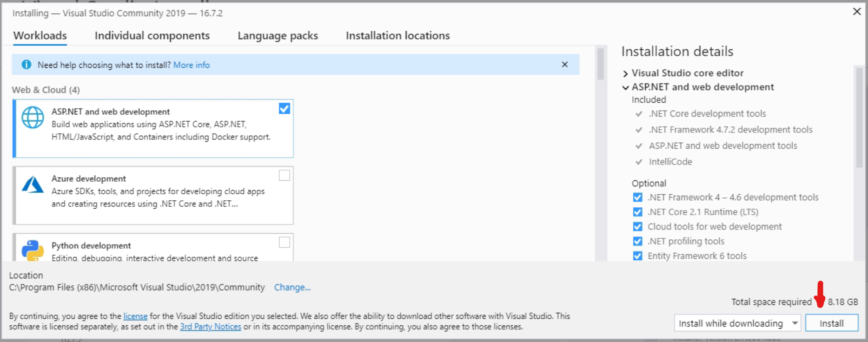The height and width of the screenshot is (342, 868).
Task: Toggle .NET Framework 4 – 4.6 development tools
Action: pyautogui.click(x=638, y=197)
